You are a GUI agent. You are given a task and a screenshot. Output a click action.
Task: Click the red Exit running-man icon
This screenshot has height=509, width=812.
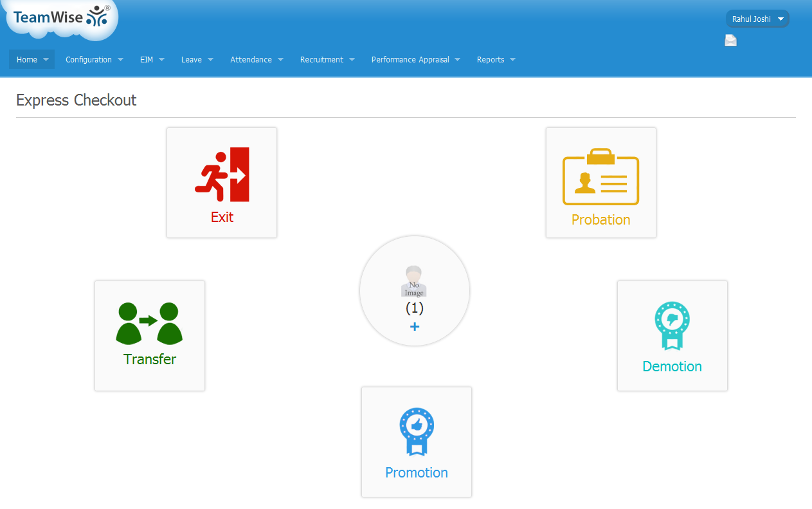(222, 174)
